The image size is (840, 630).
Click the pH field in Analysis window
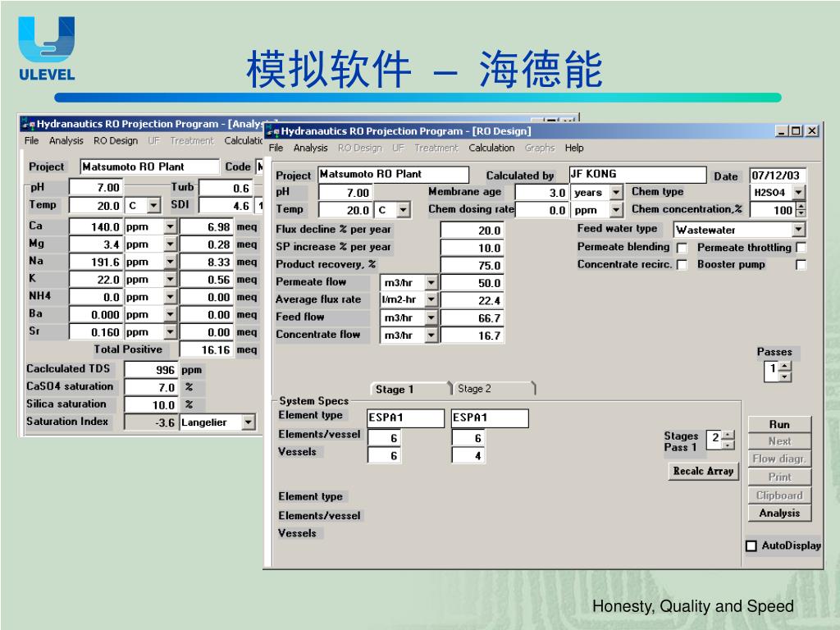pyautogui.click(x=96, y=188)
